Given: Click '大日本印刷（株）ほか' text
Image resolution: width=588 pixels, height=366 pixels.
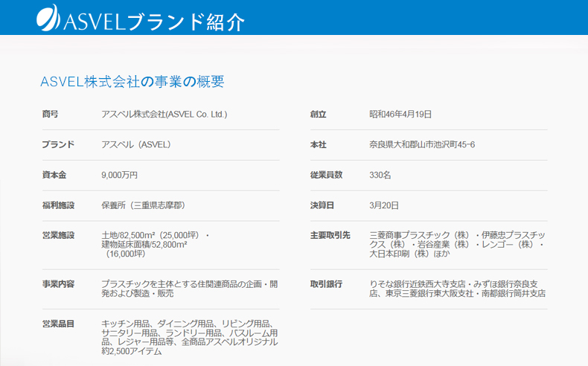Looking at the screenshot, I should coord(409,254).
